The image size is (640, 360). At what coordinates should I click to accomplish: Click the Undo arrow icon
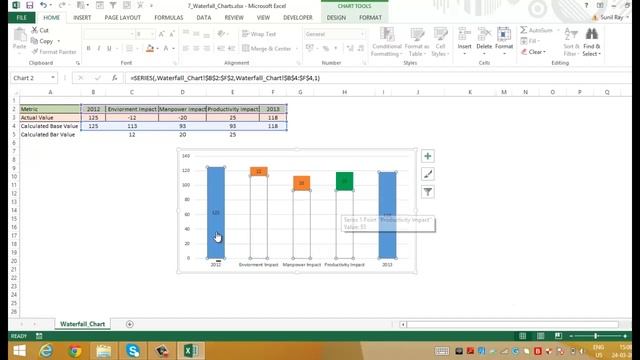43,5
